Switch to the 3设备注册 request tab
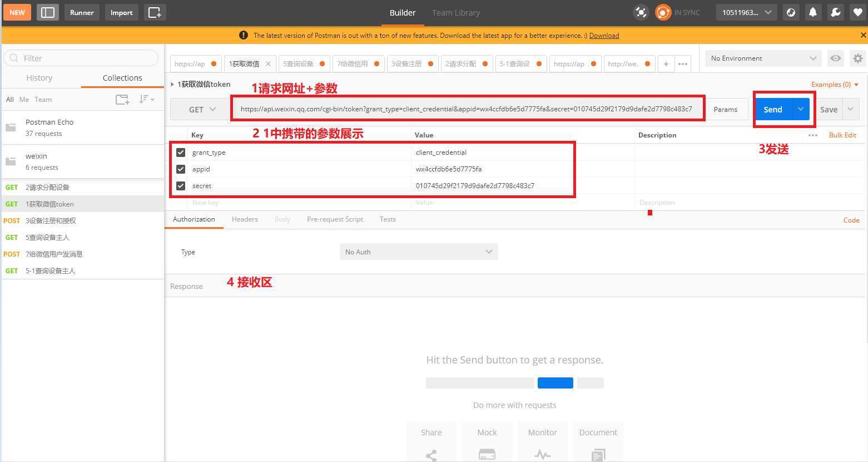Image resolution: width=868 pixels, height=462 pixels. (411, 63)
